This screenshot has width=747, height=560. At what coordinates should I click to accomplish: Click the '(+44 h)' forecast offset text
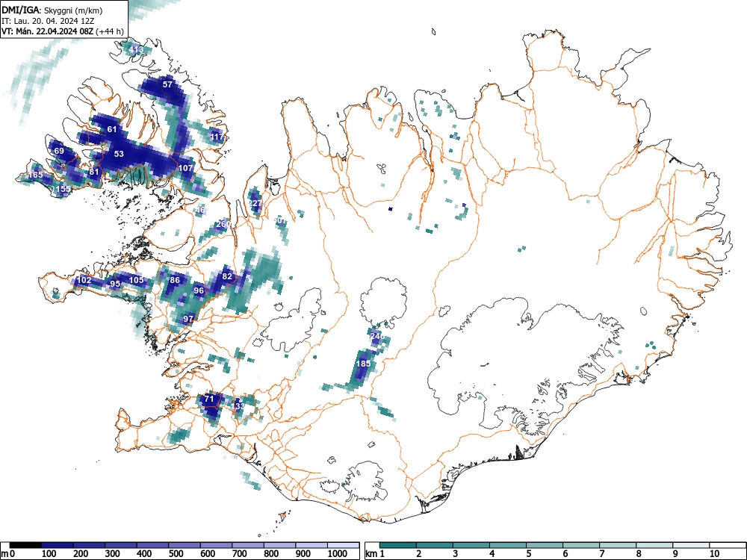tap(110, 31)
